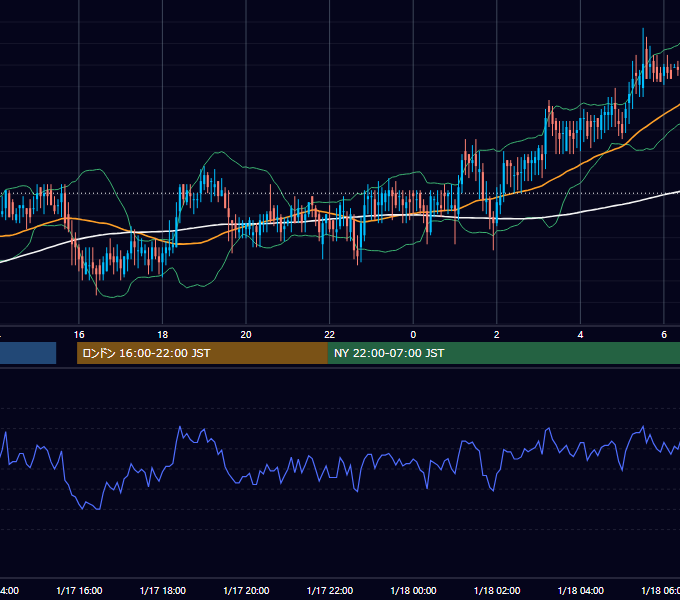The image size is (680, 600).
Task: Click the 22 hour label on chart axis
Action: pos(330,335)
